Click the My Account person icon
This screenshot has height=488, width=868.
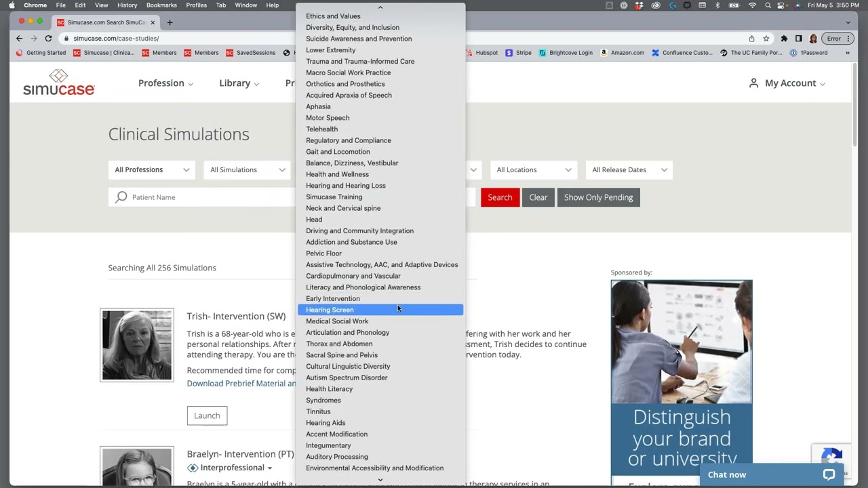click(753, 83)
